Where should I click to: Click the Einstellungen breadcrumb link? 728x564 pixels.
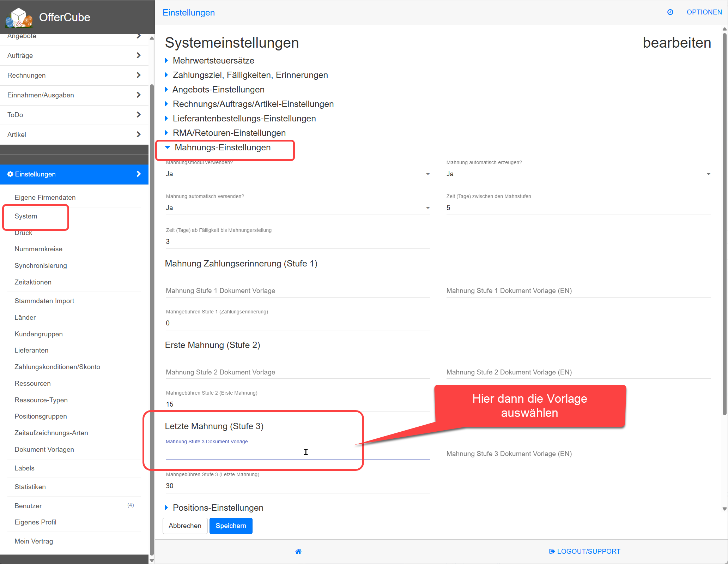click(x=189, y=13)
